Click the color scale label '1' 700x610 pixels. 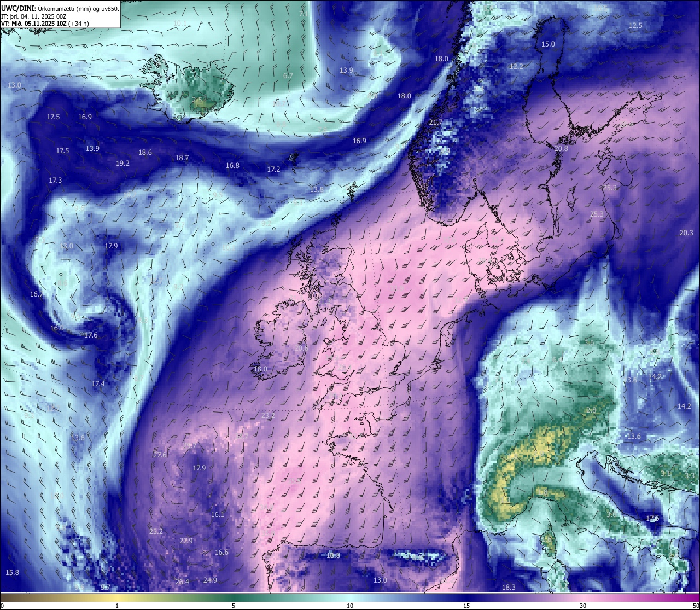(x=117, y=606)
